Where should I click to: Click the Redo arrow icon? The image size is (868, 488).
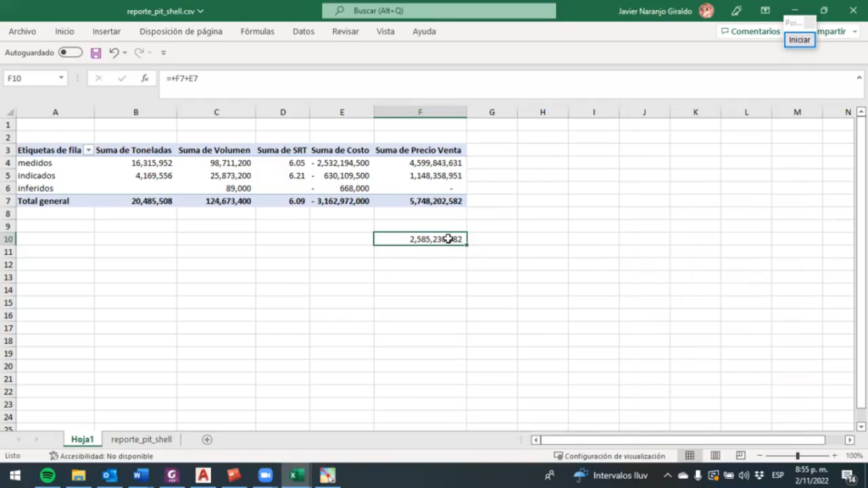tap(139, 53)
